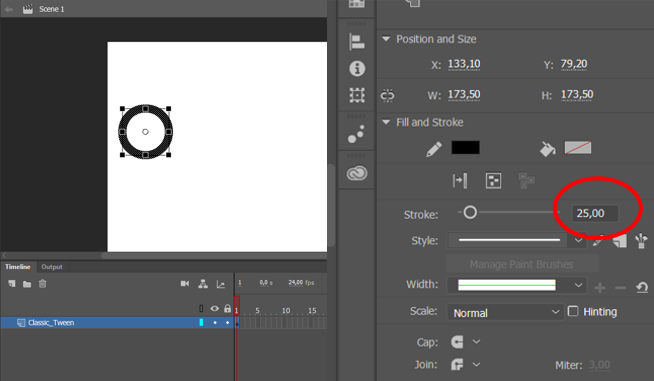Click the keyframe on Classic_Tween frame 1
The image size is (654, 381).
pos(237,323)
